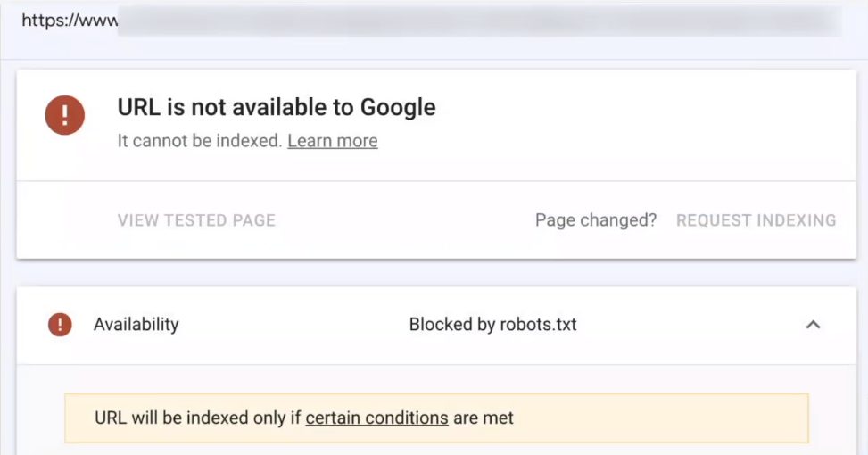This screenshot has width=868, height=455.
Task: Click the REQUEST INDEXING button
Action: coord(756,220)
